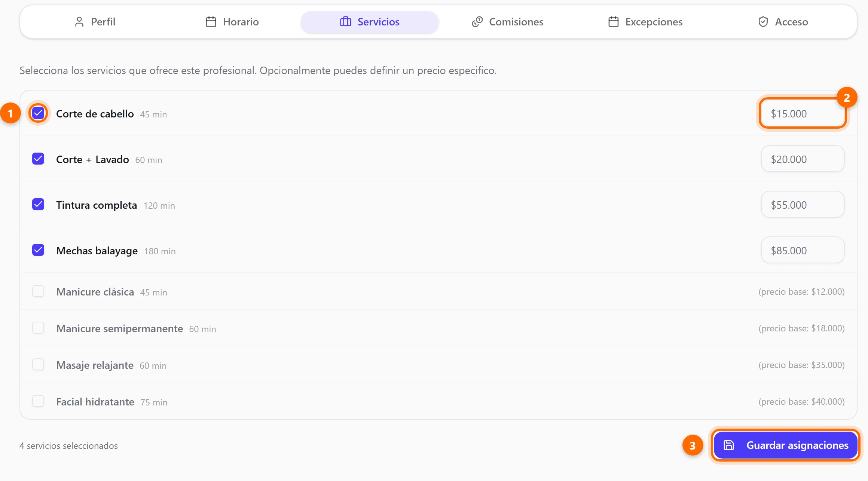Check the Masaje relajante service
This screenshot has width=868, height=481.
coord(38,364)
